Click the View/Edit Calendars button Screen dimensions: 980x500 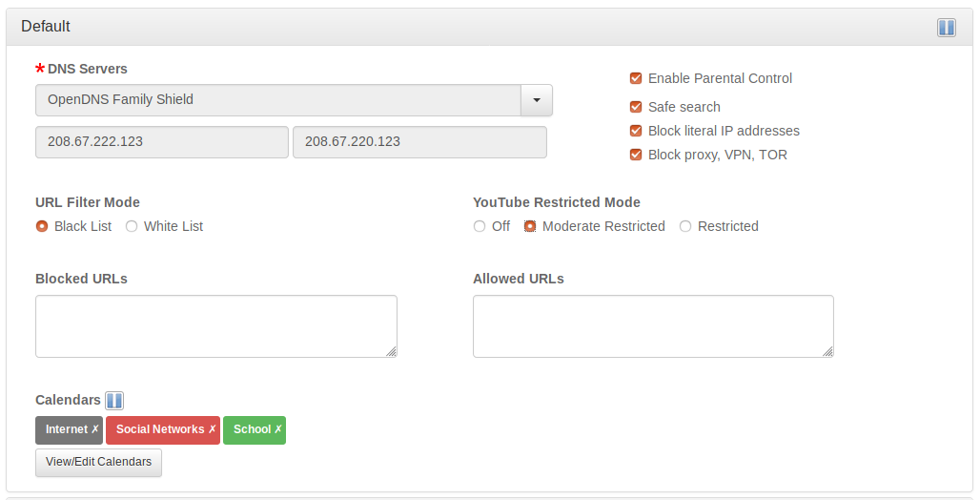98,462
